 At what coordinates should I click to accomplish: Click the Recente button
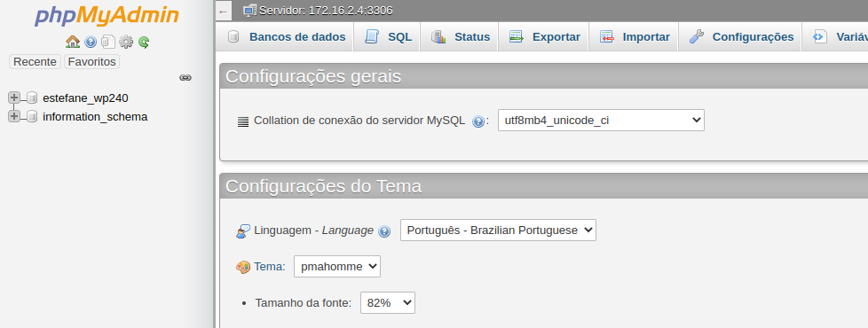[x=35, y=61]
